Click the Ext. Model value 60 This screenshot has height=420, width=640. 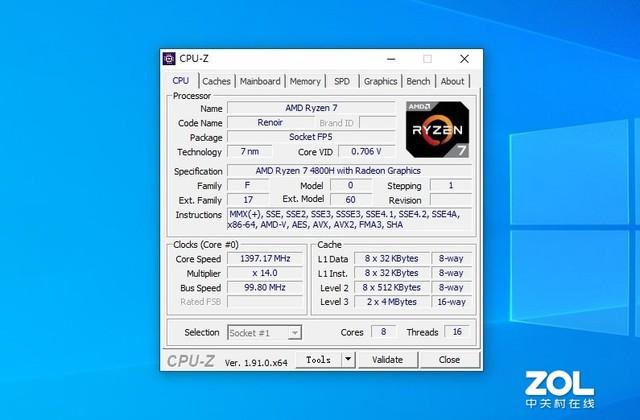(351, 200)
